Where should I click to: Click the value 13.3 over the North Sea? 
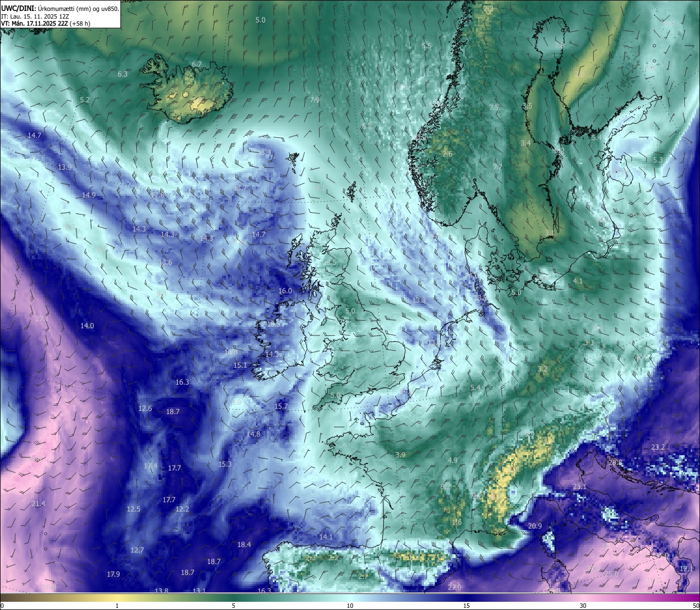pyautogui.click(x=419, y=300)
